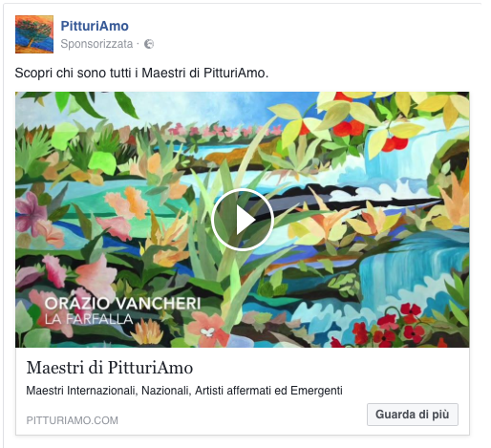Open the PitturiAmo page name link

pyautogui.click(x=95, y=26)
